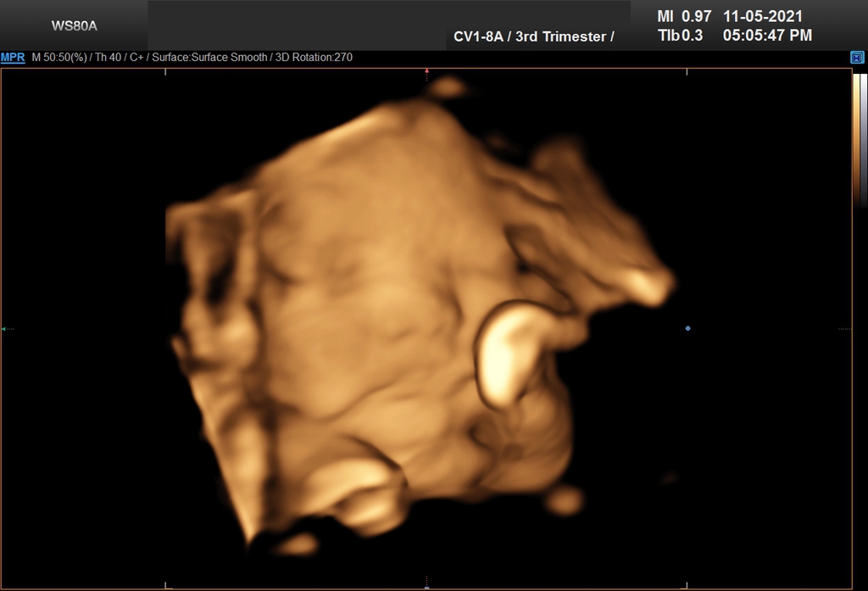Click the blue 3D cube icon

coord(857,58)
